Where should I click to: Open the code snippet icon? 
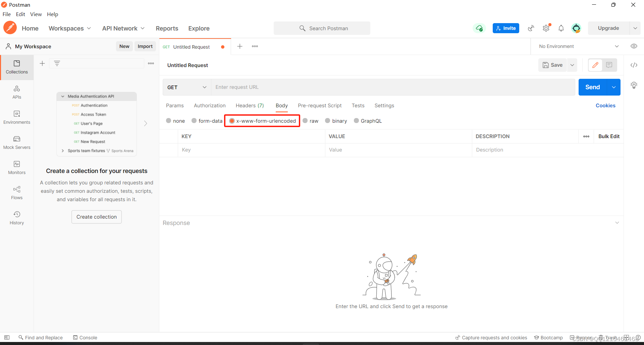pyautogui.click(x=634, y=65)
